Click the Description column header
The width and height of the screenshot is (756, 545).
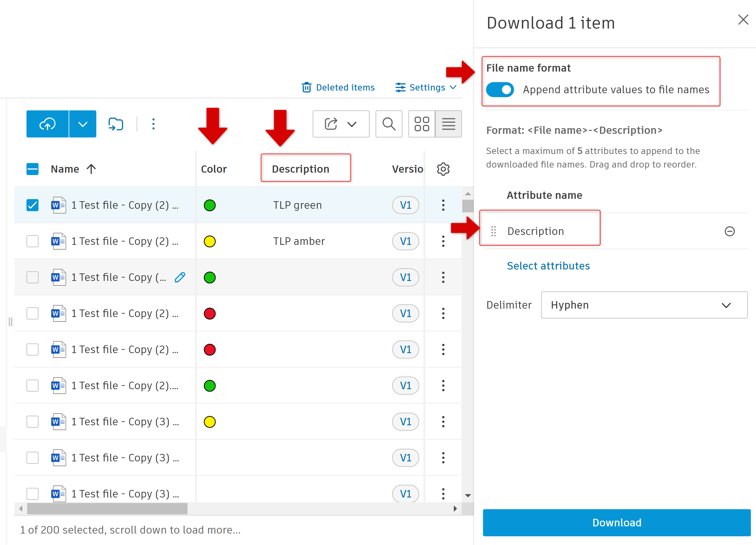pos(300,169)
